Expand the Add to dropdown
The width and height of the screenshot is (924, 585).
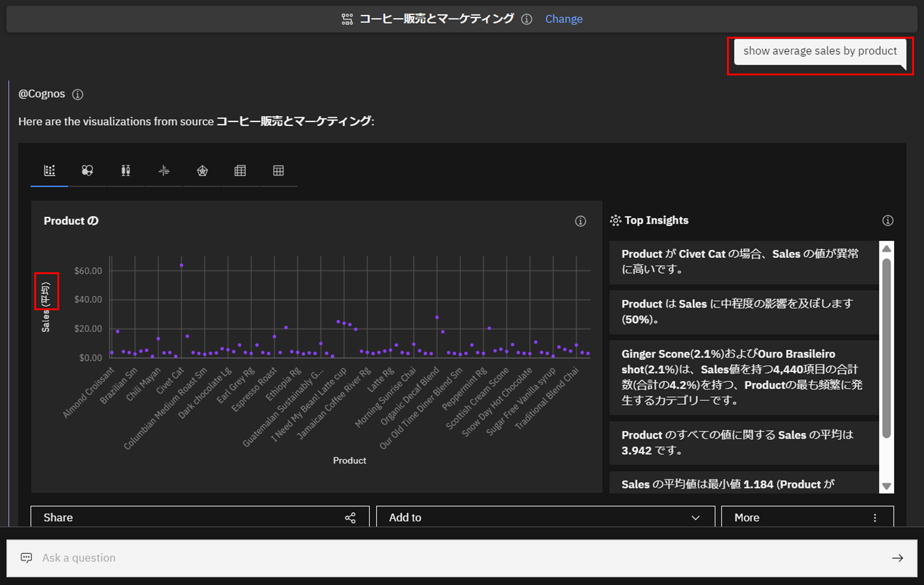coord(546,517)
